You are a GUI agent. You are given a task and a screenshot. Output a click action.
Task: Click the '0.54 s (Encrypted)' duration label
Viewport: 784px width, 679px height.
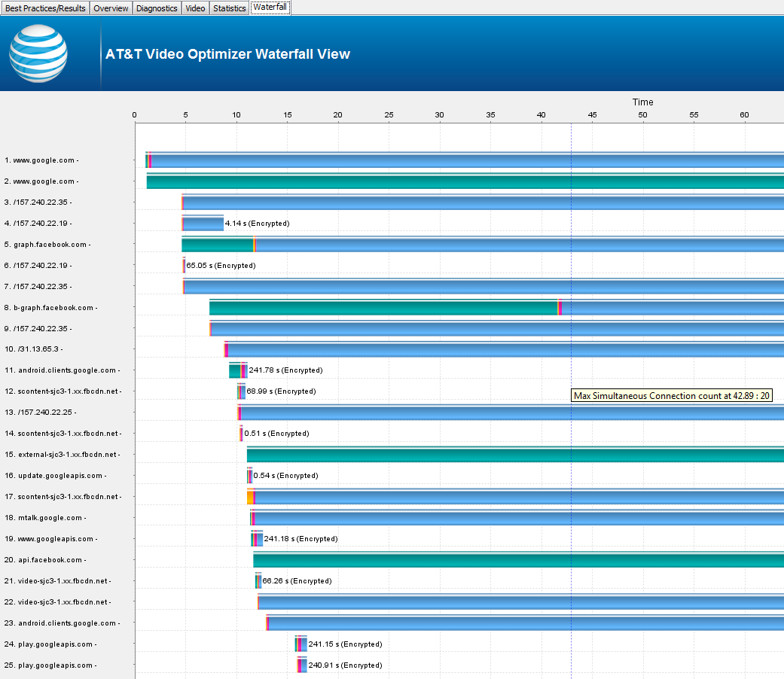(x=285, y=476)
